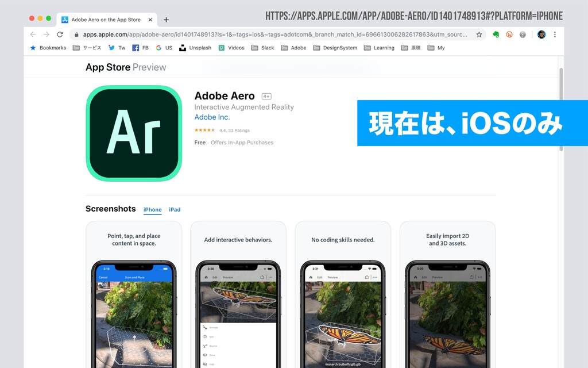588x368 pixels.
Task: Open the No coding skills needed screenshot
Action: [x=343, y=294]
